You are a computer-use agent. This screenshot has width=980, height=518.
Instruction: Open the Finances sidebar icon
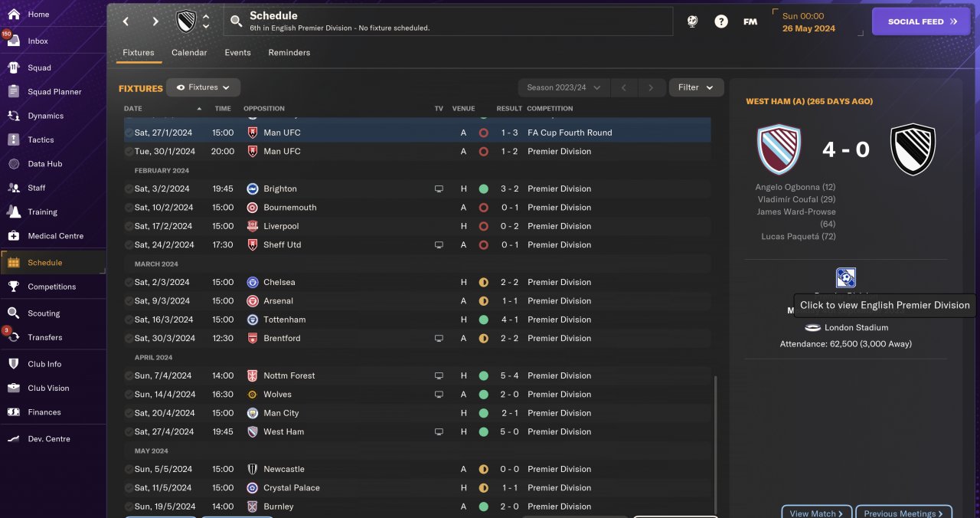pyautogui.click(x=14, y=412)
